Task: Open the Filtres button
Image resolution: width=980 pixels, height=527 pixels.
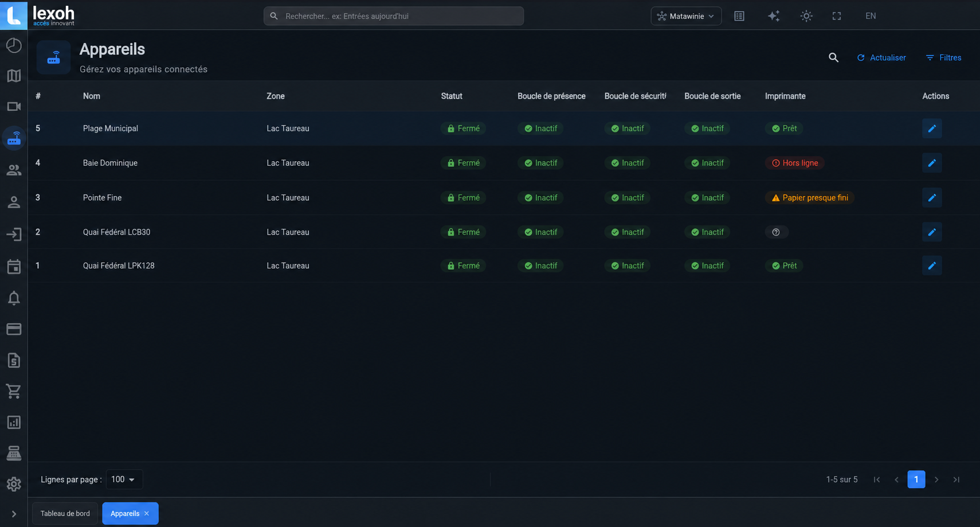Action: 944,57
